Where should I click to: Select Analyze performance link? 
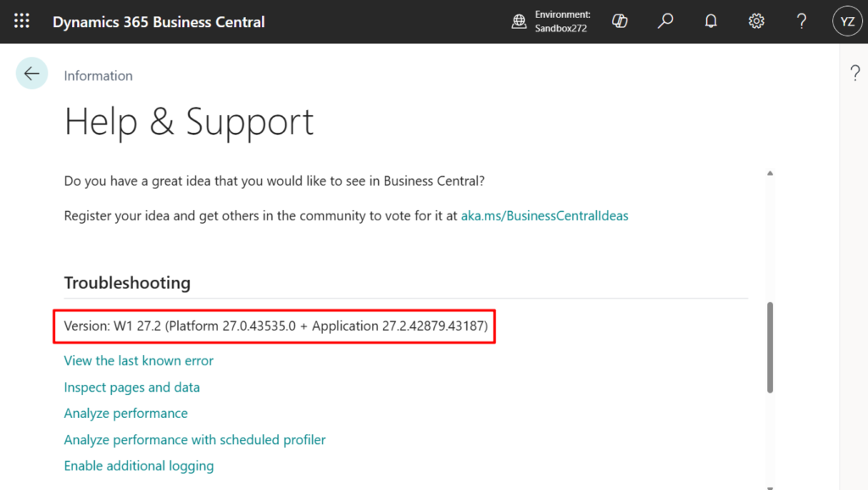tap(125, 413)
